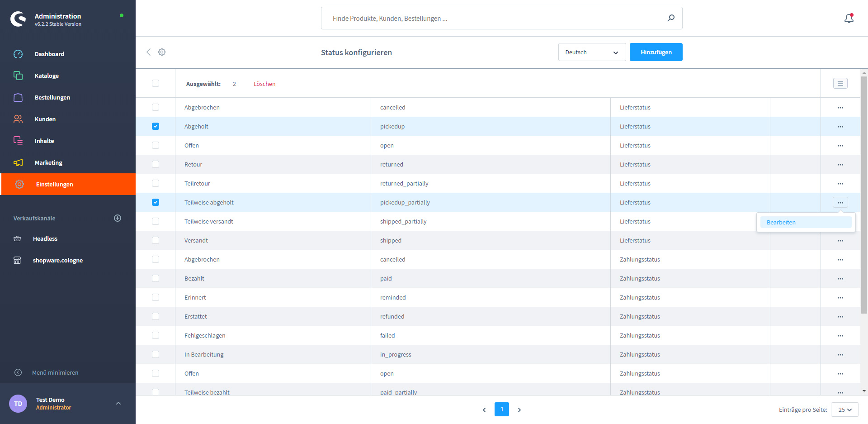Select Bearbeiten in the context menu
The image size is (868, 424).
[x=806, y=222]
